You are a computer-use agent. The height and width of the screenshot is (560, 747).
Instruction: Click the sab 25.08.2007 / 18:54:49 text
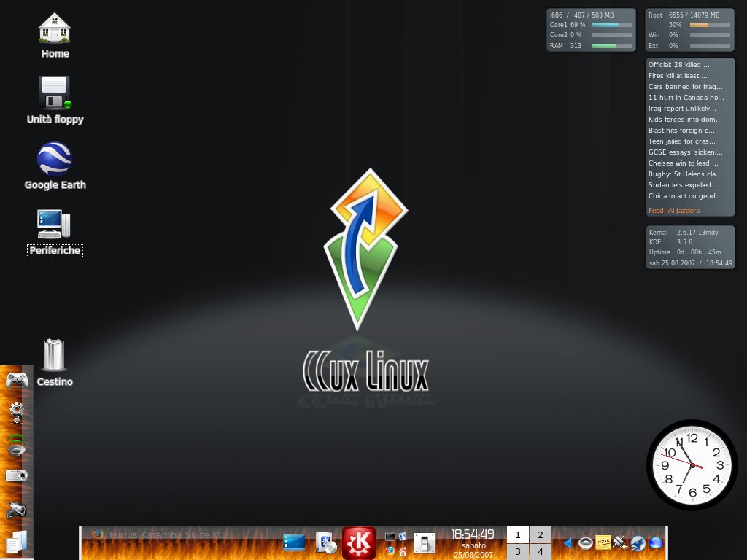pyautogui.click(x=690, y=263)
